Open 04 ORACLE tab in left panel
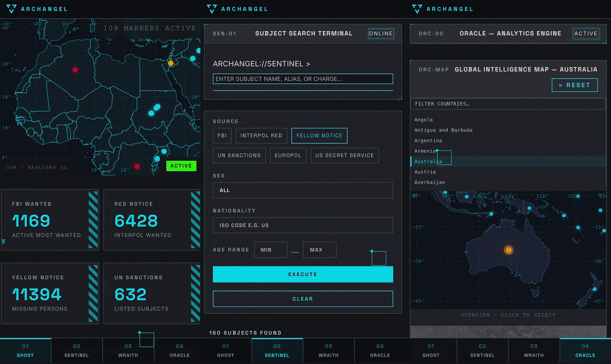611x364 pixels. tap(180, 351)
